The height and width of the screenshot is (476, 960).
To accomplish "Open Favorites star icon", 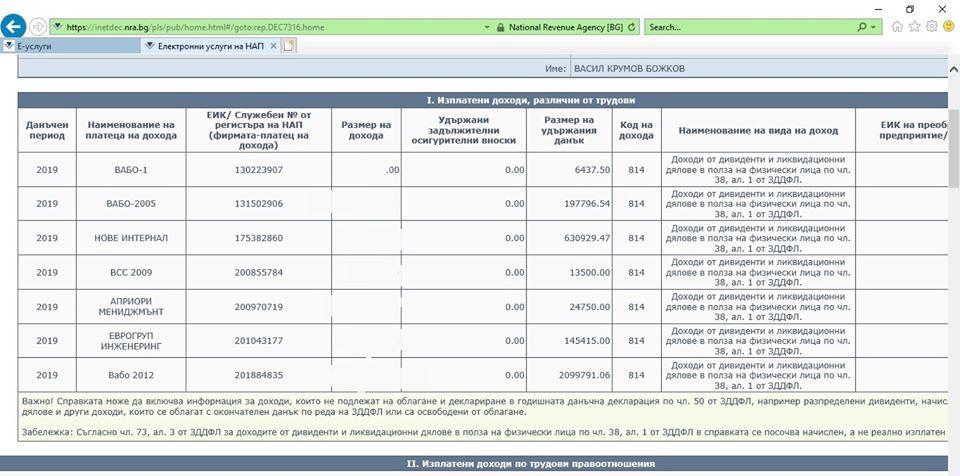I will (x=914, y=27).
